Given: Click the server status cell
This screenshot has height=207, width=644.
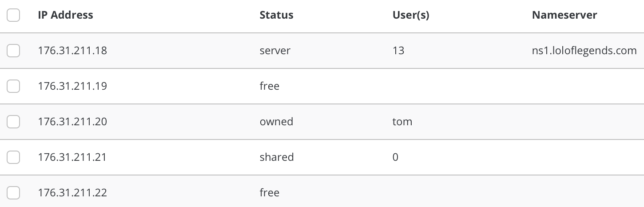Looking at the screenshot, I should click(x=275, y=51).
